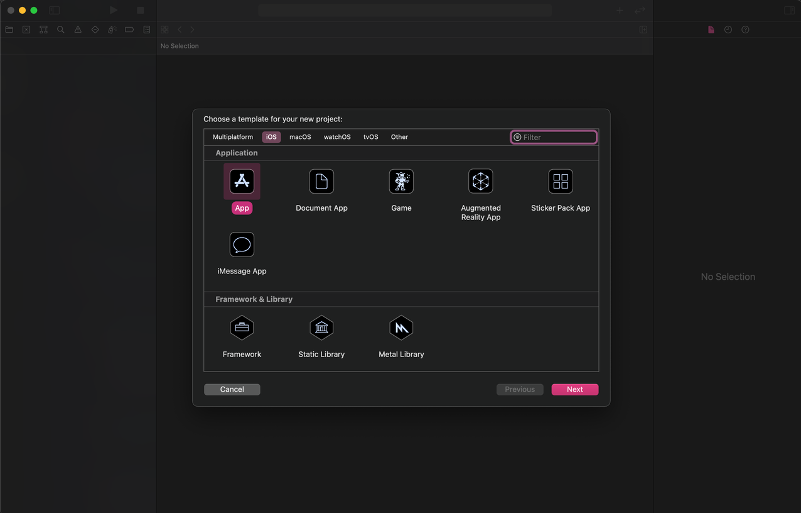This screenshot has height=514, width=802.
Task: Show the Quick Help inspector
Action: [745, 30]
